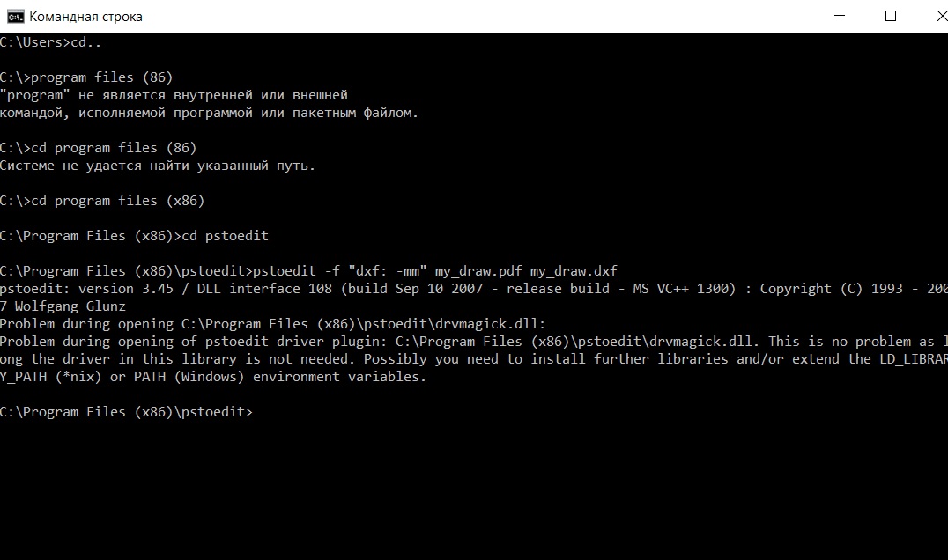948x560 pixels.
Task: Click the "Командная строка" window title text
Action: 85,17
